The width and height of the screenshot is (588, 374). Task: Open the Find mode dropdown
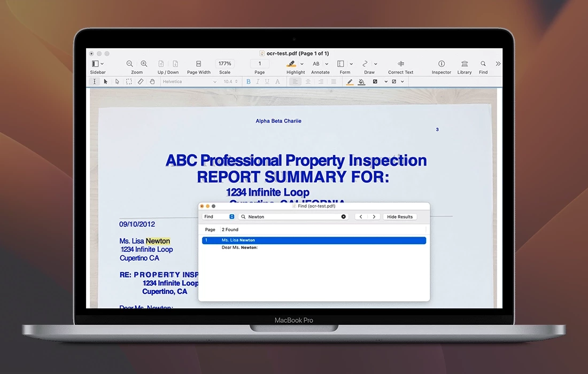click(219, 217)
